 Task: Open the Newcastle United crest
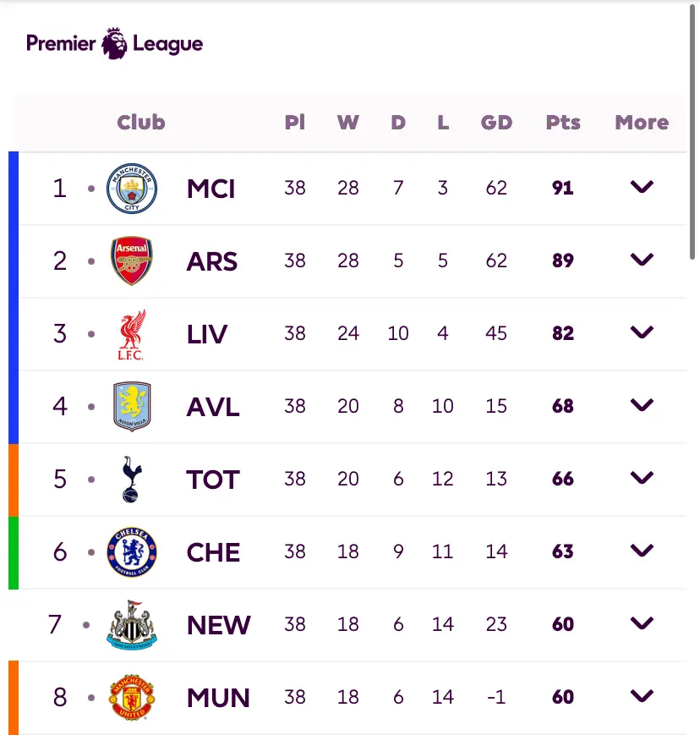132,625
